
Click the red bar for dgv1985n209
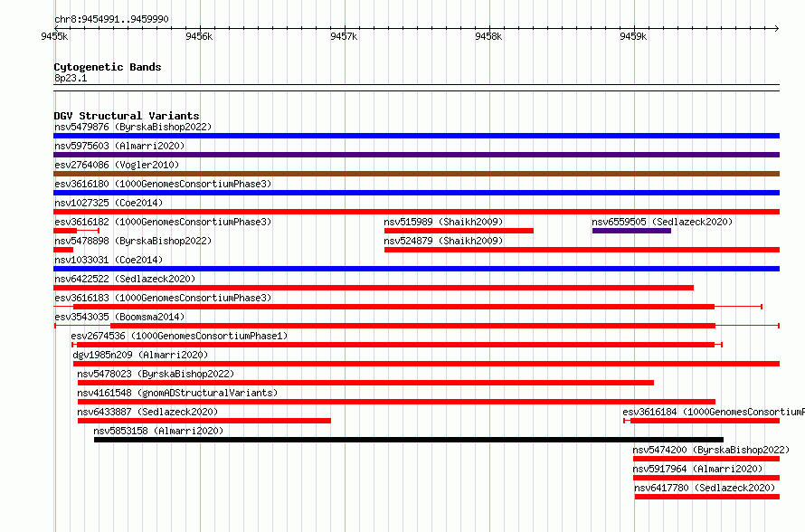coord(427,364)
